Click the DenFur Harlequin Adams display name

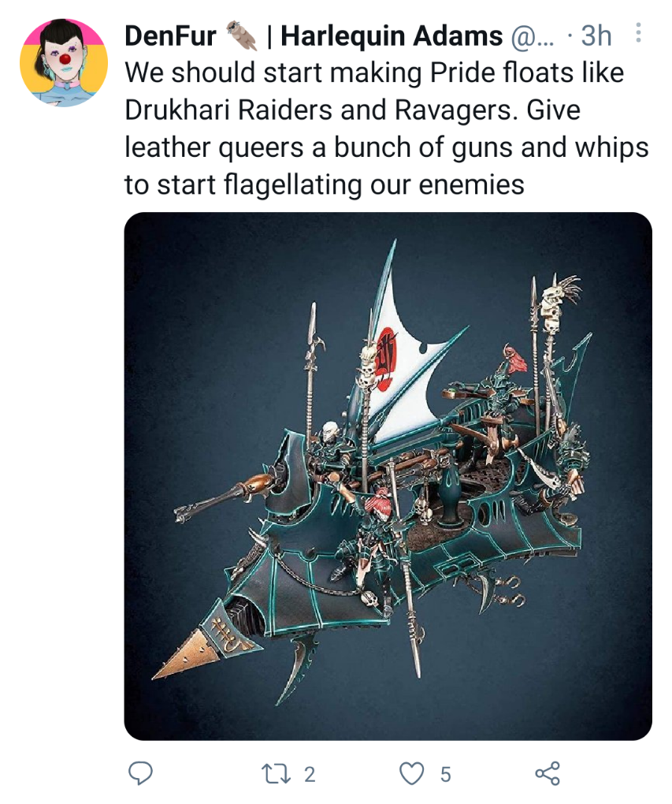[314, 36]
